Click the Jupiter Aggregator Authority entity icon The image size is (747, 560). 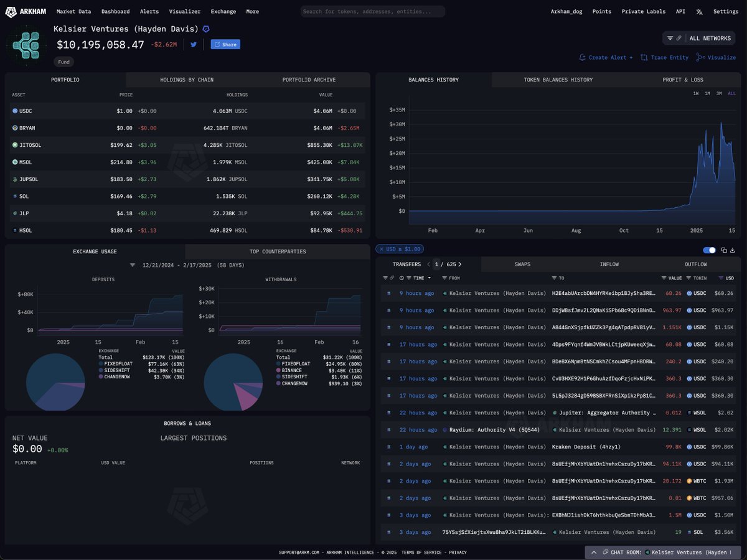coord(554,413)
